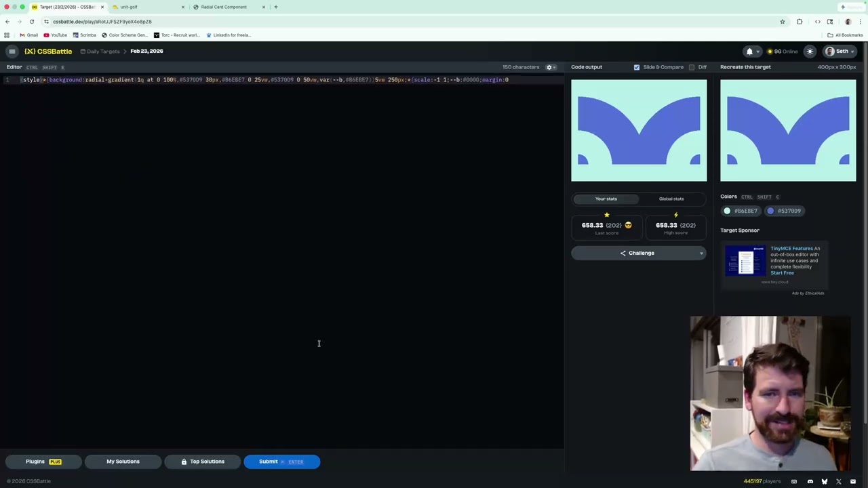Image resolution: width=868 pixels, height=488 pixels.
Task: Open the Scrimba bookmark
Action: pos(84,35)
